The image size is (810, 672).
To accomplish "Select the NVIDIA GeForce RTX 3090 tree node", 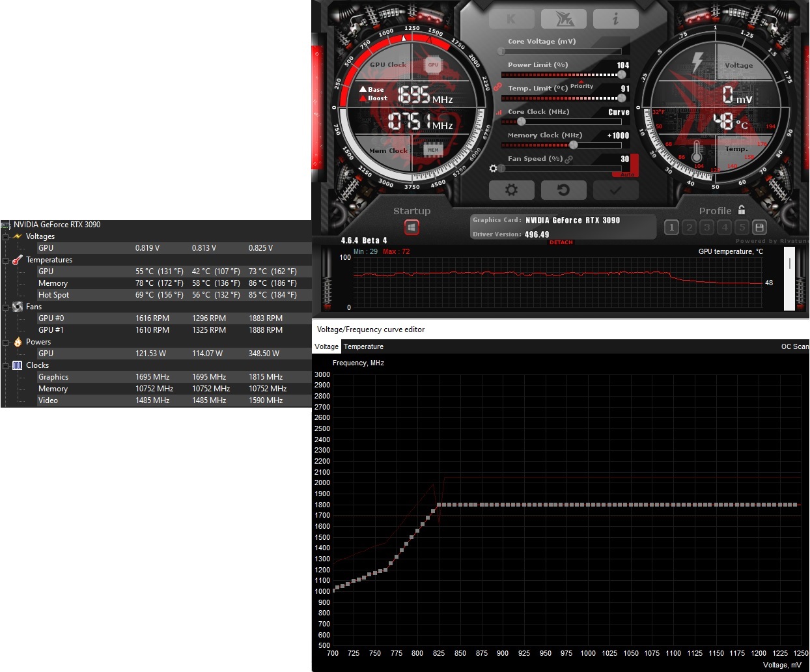I will tap(57, 225).
